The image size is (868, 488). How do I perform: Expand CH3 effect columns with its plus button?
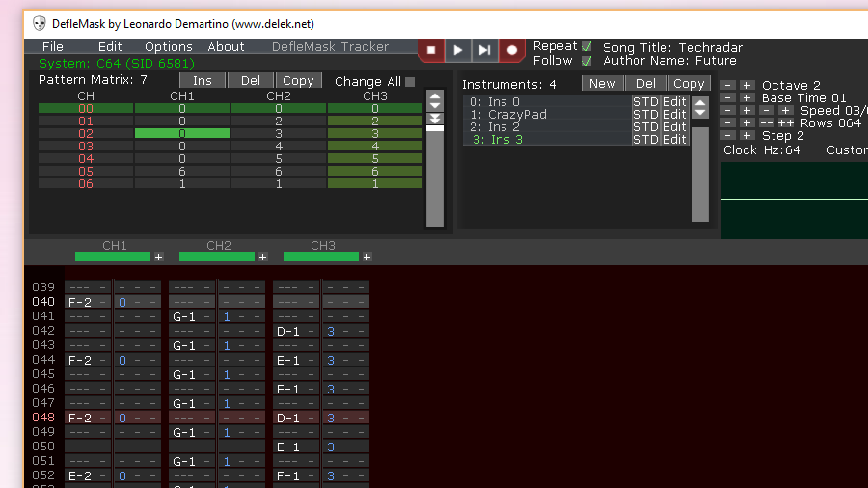click(367, 257)
